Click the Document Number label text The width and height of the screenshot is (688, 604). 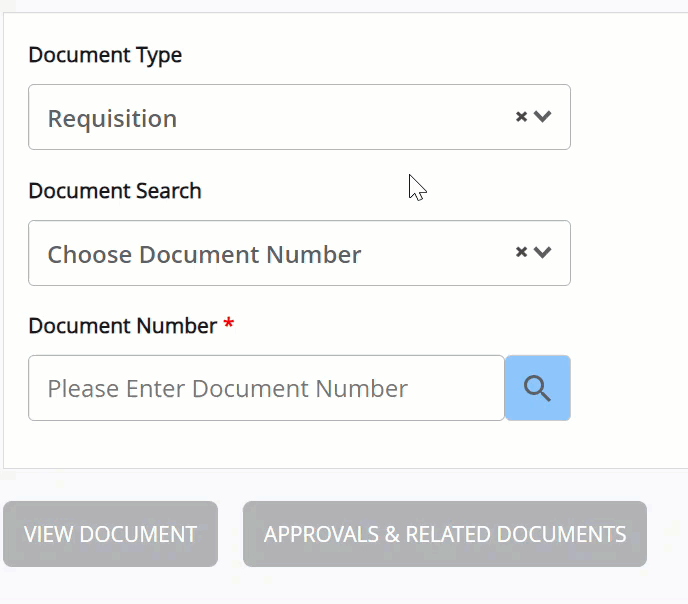pos(122,326)
